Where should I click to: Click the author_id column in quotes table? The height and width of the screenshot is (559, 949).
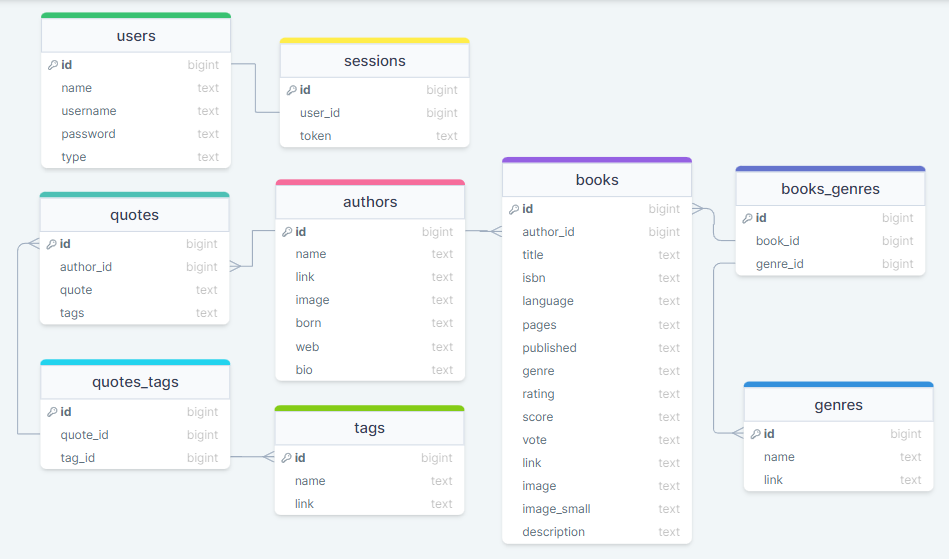[134, 267]
